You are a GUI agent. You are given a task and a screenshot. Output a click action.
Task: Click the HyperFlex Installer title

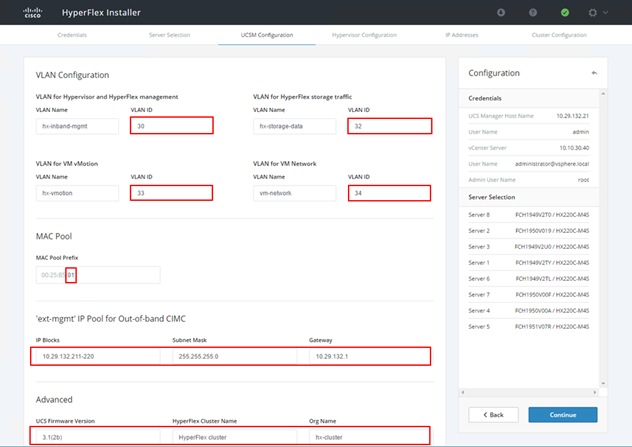point(101,12)
